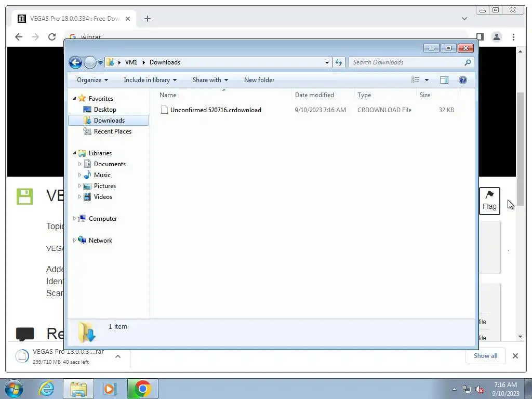Collapse the Favorites group
This screenshot has width=532, height=399.
point(75,98)
